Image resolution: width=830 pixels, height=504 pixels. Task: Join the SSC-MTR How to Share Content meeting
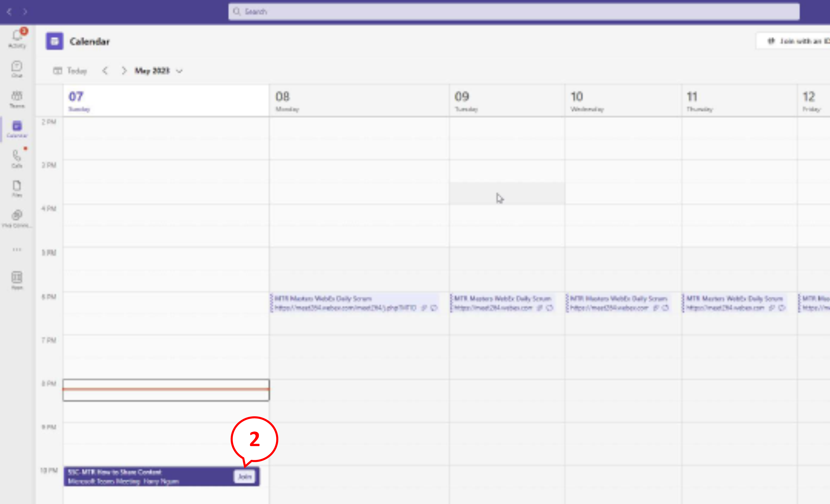(x=245, y=476)
